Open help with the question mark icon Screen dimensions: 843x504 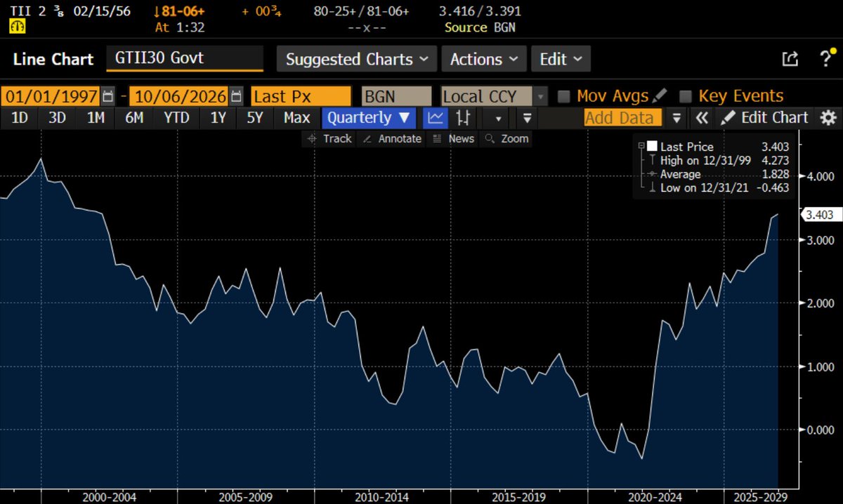pyautogui.click(x=826, y=59)
